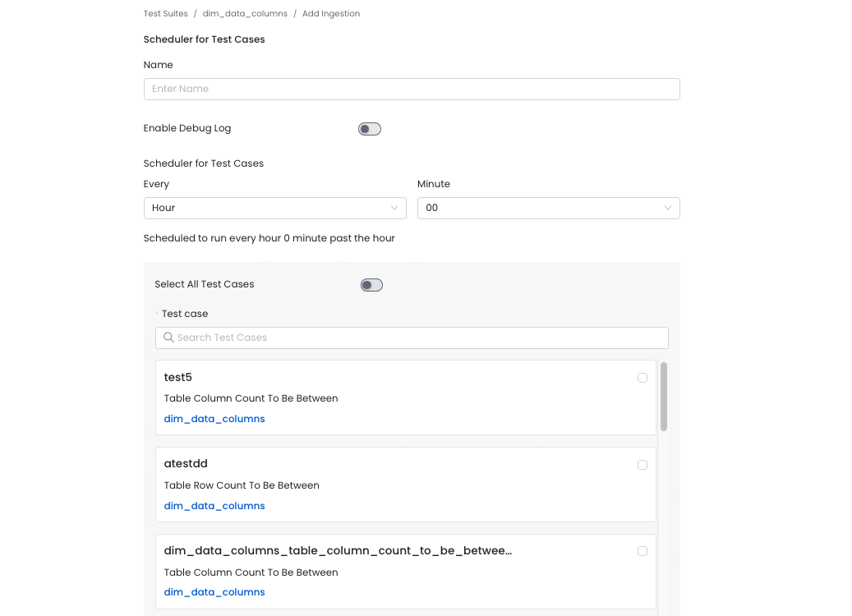852x616 pixels.
Task: Select the test5 card title
Action: pos(177,377)
